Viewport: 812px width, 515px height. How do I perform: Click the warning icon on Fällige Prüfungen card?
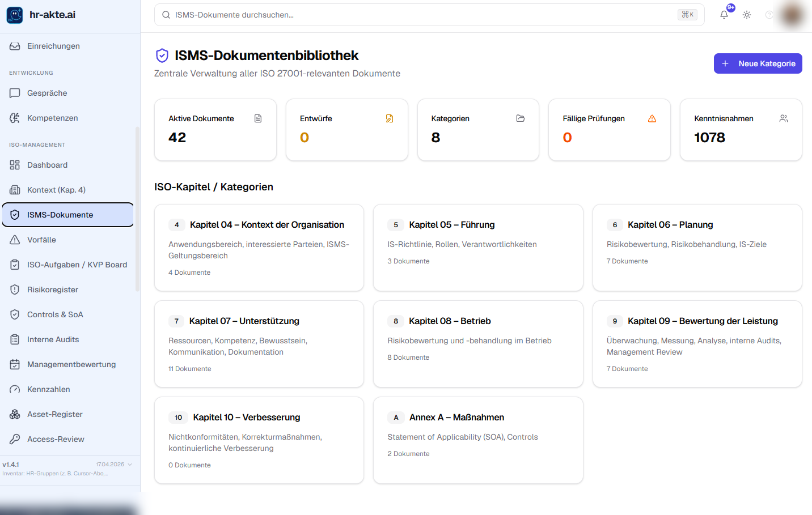[652, 118]
